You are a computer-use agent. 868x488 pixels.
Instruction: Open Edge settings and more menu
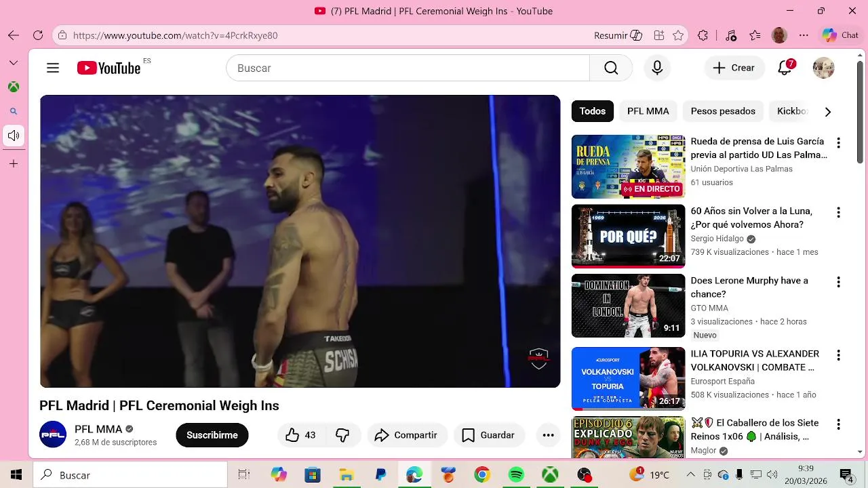click(804, 35)
